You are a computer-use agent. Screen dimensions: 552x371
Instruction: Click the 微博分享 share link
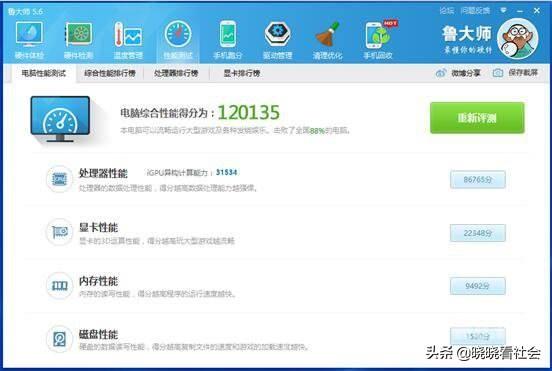pyautogui.click(x=466, y=73)
